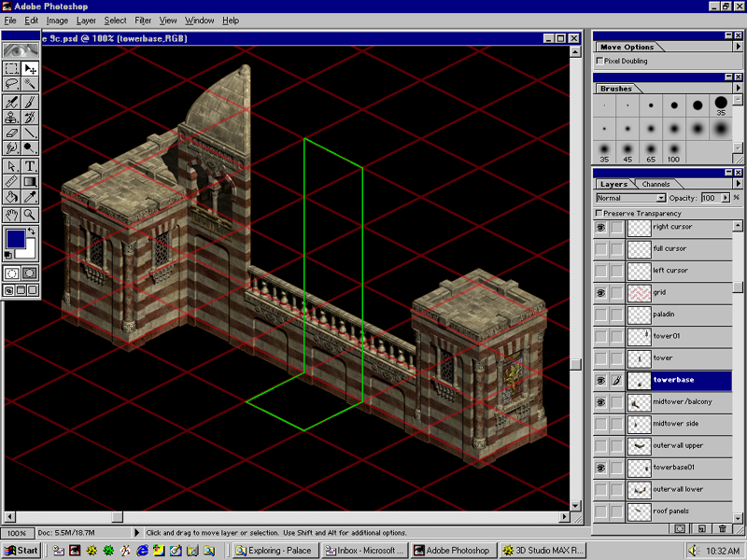Select the Lasso tool

[x=11, y=84]
